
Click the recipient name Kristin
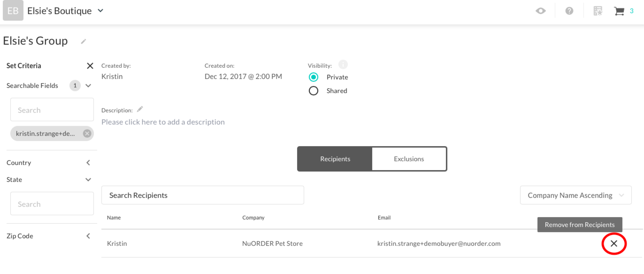pos(117,243)
